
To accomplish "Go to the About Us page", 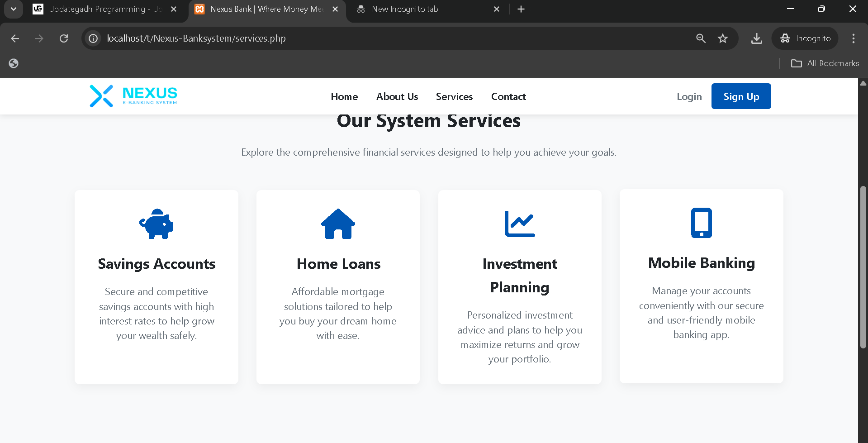I will 397,96.
